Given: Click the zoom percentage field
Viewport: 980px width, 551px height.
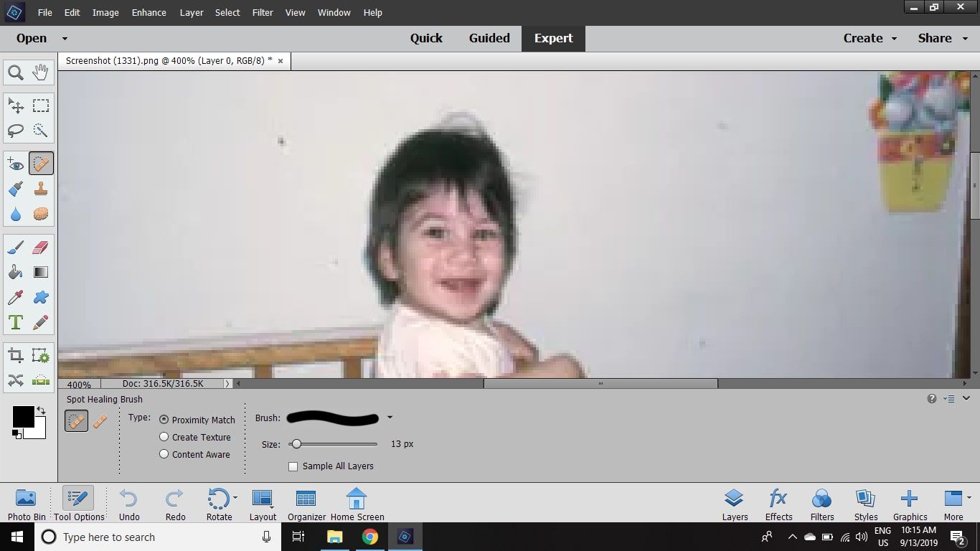Looking at the screenshot, I should pyautogui.click(x=79, y=385).
